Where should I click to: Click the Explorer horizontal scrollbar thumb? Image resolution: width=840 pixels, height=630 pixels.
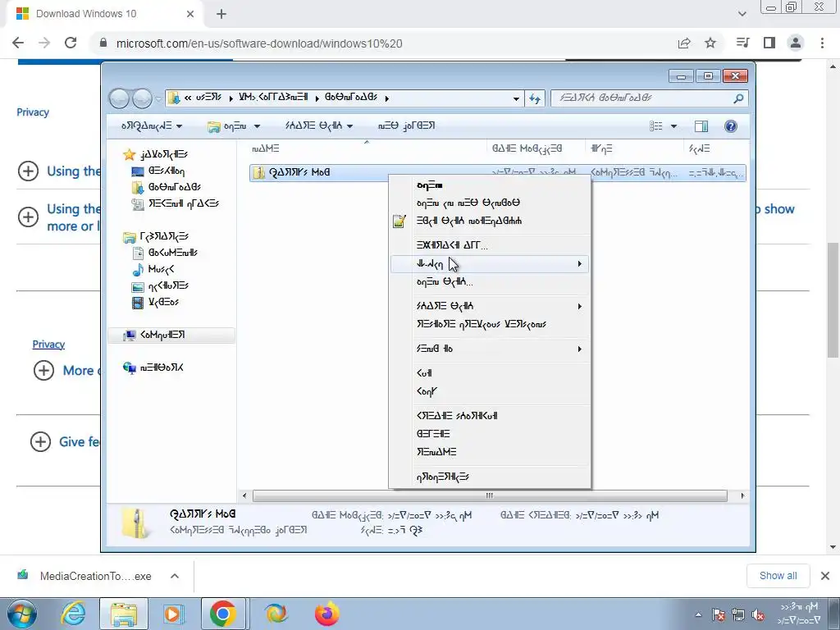click(490, 495)
